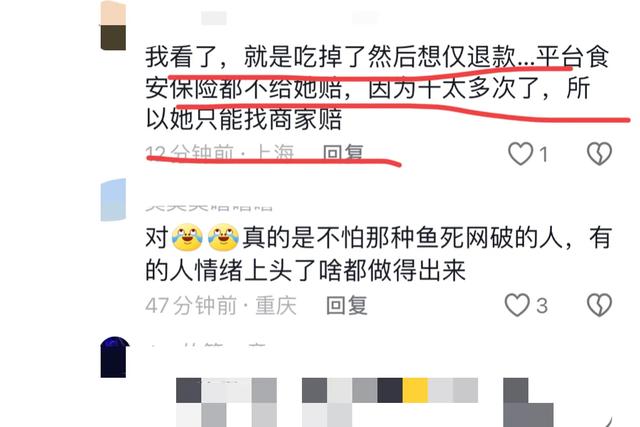The width and height of the screenshot is (640, 427).
Task: Tap the 47分钟前 · 重庆 timestamp
Action: point(221,305)
